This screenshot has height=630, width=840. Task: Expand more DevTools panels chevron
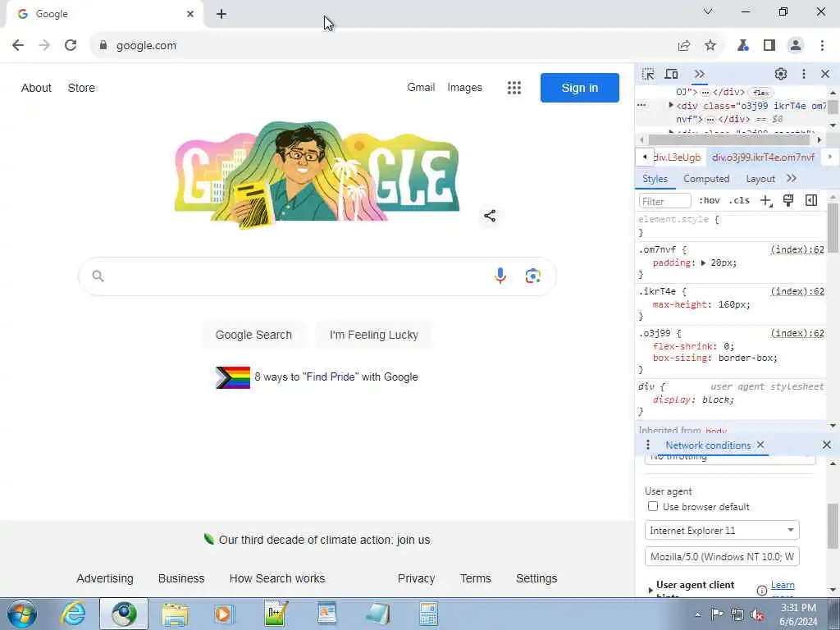tap(699, 74)
